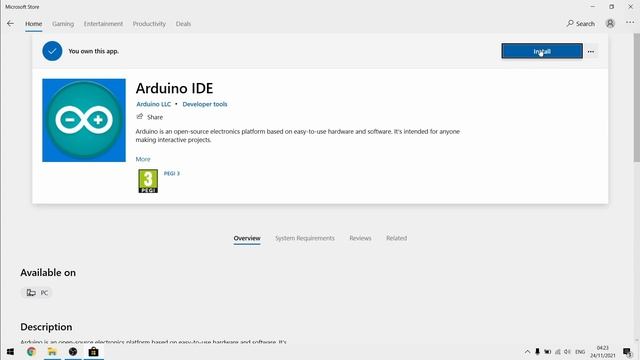This screenshot has width=640, height=360.
Task: Click the PC availability chip
Action: 37,293
